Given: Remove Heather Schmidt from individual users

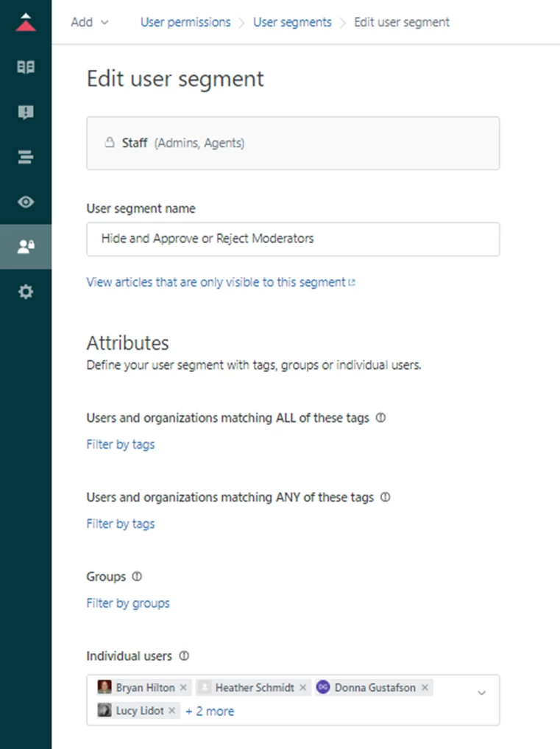Looking at the screenshot, I should click(x=302, y=687).
